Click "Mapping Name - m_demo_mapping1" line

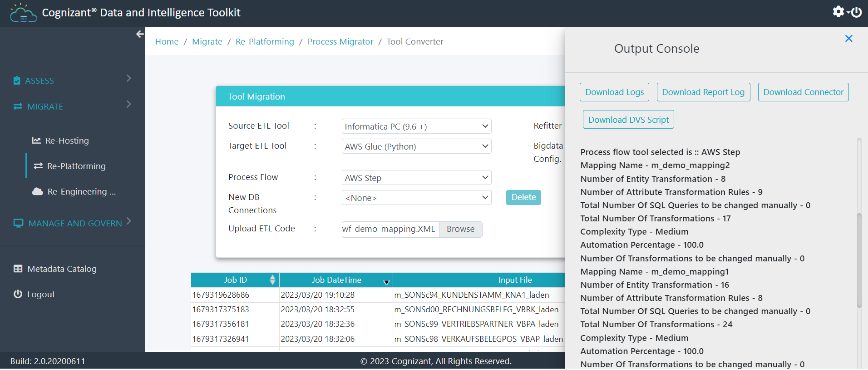point(655,272)
